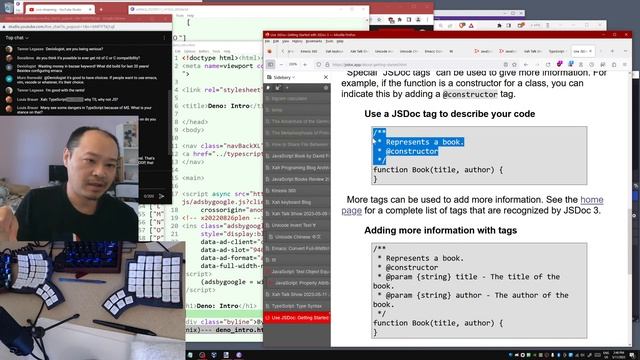Open 'JavaScript Books Review' sidebar tab

pyautogui.click(x=297, y=179)
